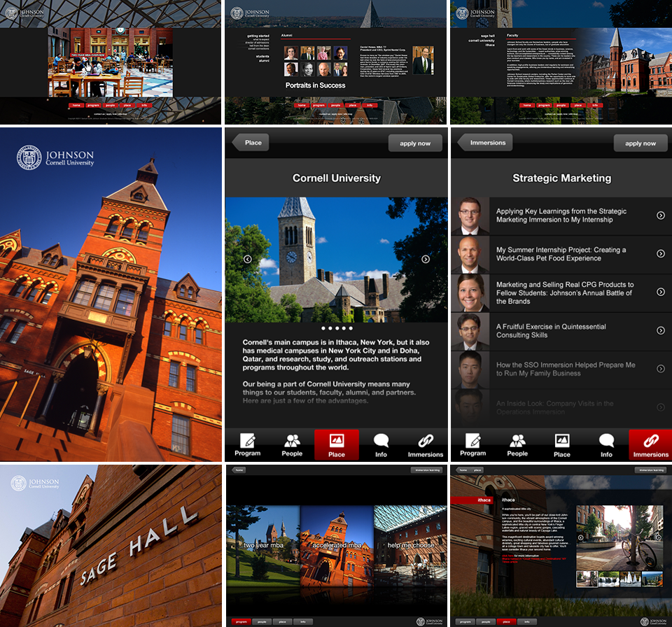Image resolution: width=672 pixels, height=627 pixels.
Task: Select the active Immersions tab on Strategic Marketing screen
Action: click(650, 445)
